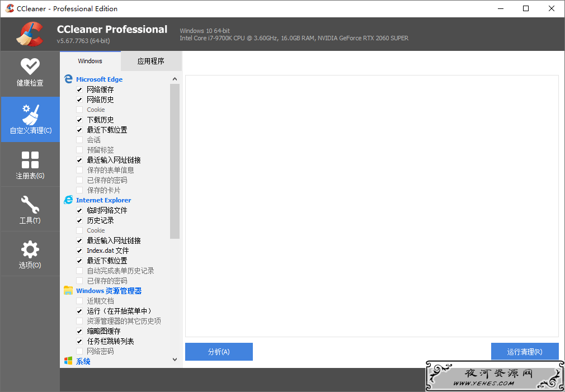Click the empty results pane
The image size is (565, 392).
click(372, 206)
